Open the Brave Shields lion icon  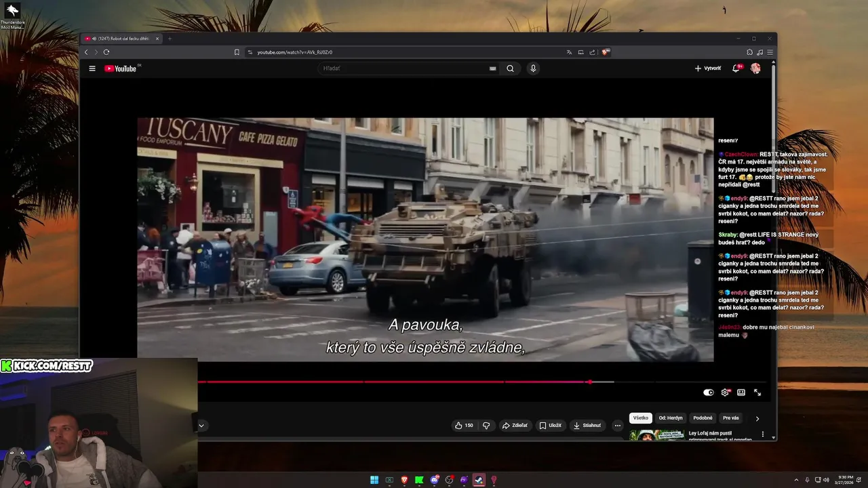(x=606, y=52)
